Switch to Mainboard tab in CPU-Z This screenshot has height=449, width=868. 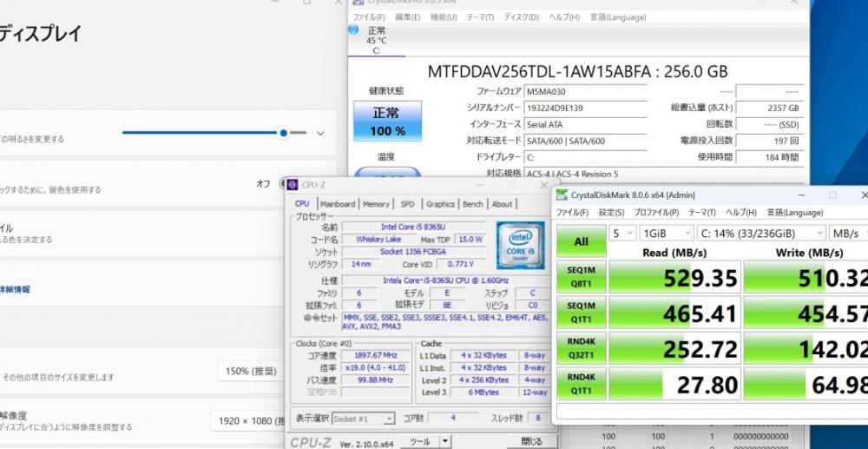tap(338, 204)
